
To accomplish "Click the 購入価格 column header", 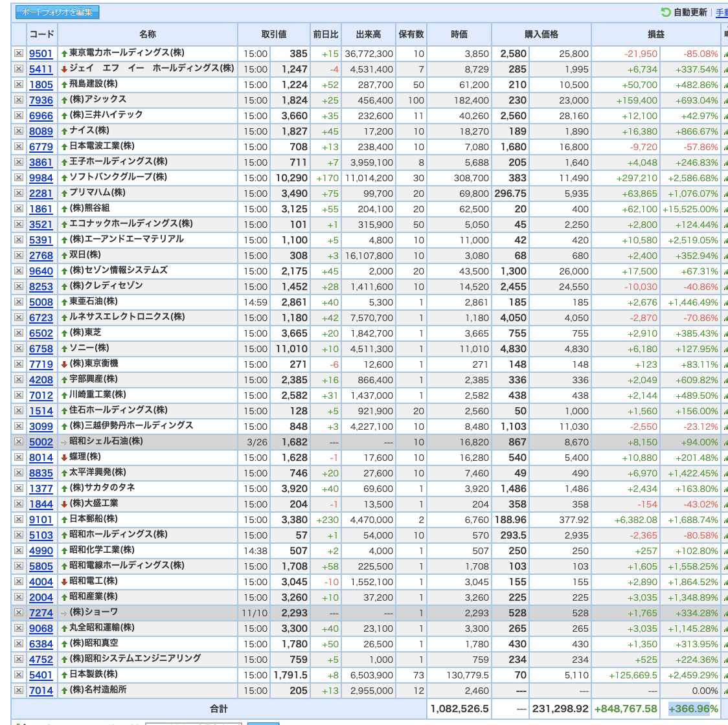I will click(x=541, y=34).
